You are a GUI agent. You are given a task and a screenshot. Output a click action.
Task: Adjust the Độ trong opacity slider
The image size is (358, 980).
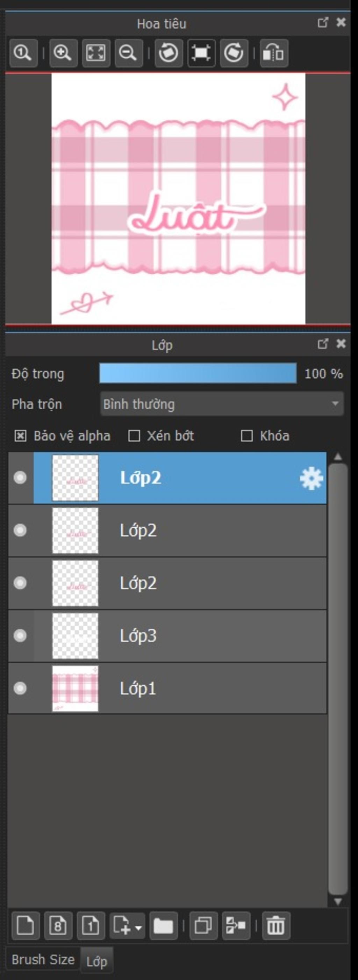pyautogui.click(x=198, y=373)
